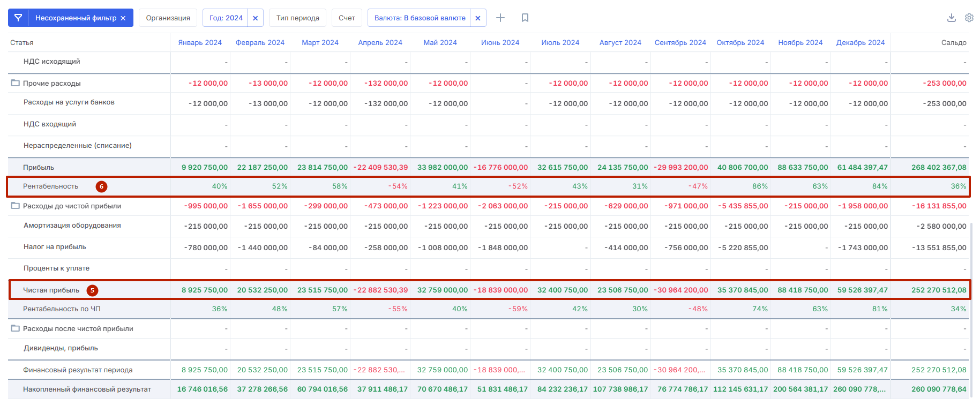Screen dimensions: 980x405
Task: Open the Март 2024 column header
Action: tap(320, 43)
